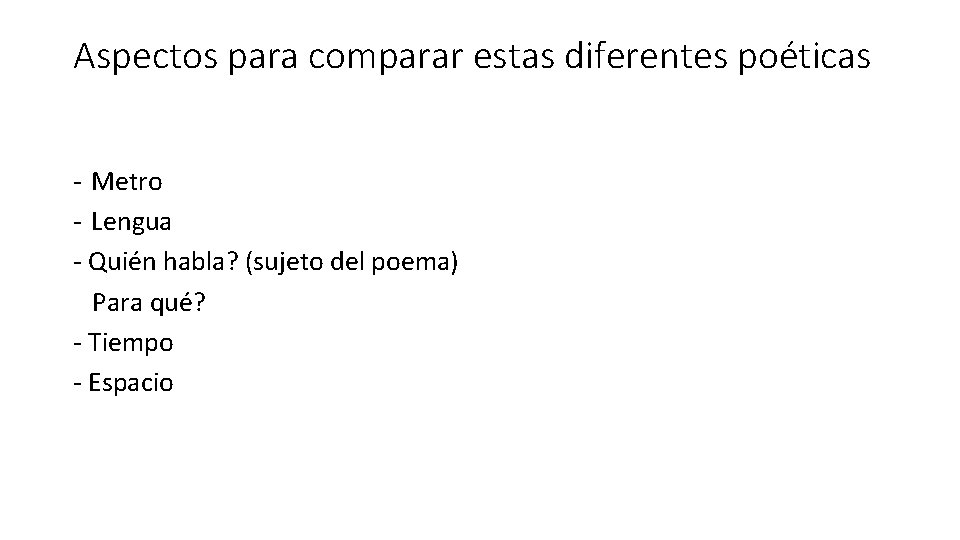Click the word "Aspectos" in the title
The width and height of the screenshot is (960, 540).
click(146, 57)
